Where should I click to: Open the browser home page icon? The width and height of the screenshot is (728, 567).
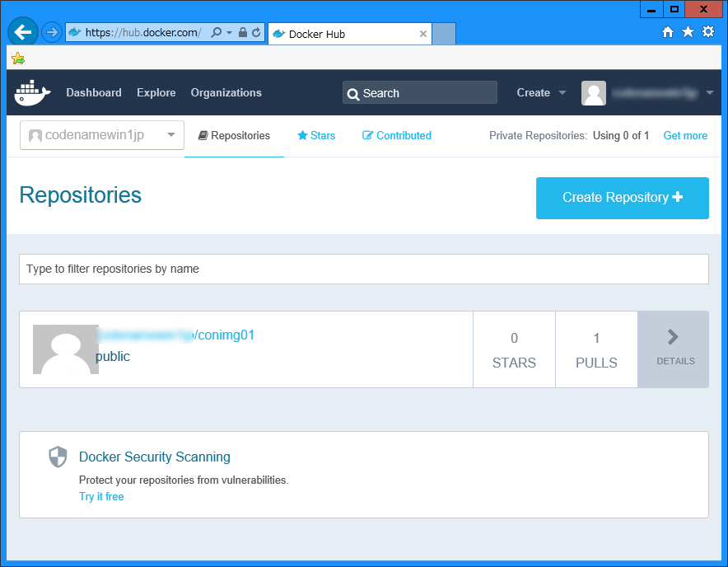coord(668,31)
